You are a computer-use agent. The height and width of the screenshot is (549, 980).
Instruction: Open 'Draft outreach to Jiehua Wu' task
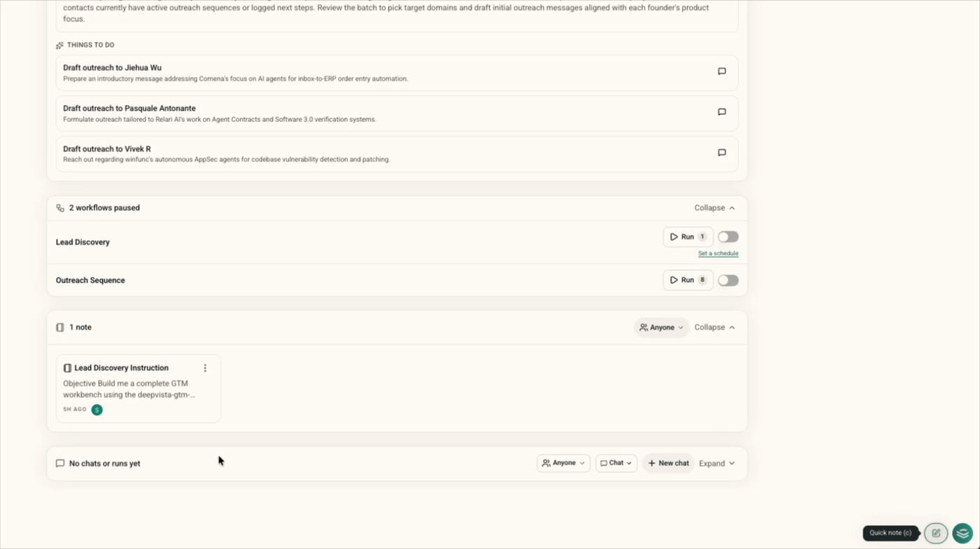coord(397,73)
